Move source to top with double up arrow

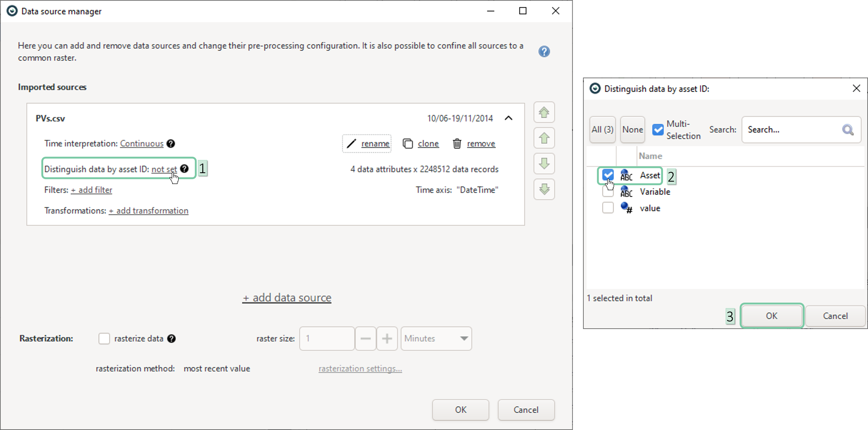point(544,112)
